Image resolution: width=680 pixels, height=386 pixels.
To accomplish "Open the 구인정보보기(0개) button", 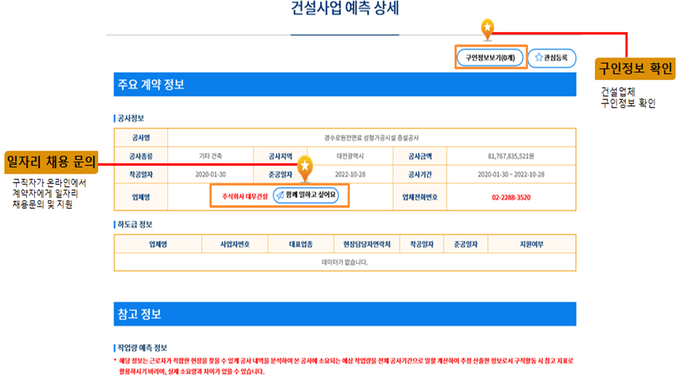I will pyautogui.click(x=490, y=58).
